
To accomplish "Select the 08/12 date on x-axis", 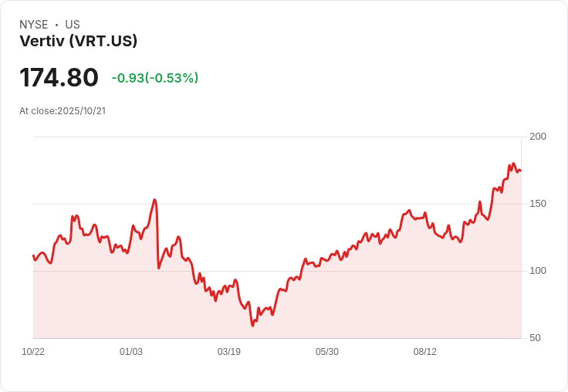I will [425, 352].
